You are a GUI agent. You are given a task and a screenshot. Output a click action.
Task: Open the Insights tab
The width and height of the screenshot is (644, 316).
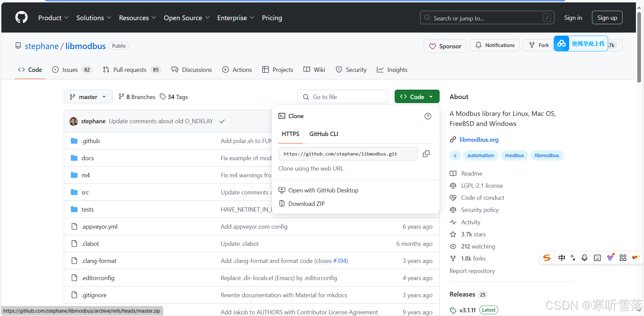pyautogui.click(x=392, y=70)
